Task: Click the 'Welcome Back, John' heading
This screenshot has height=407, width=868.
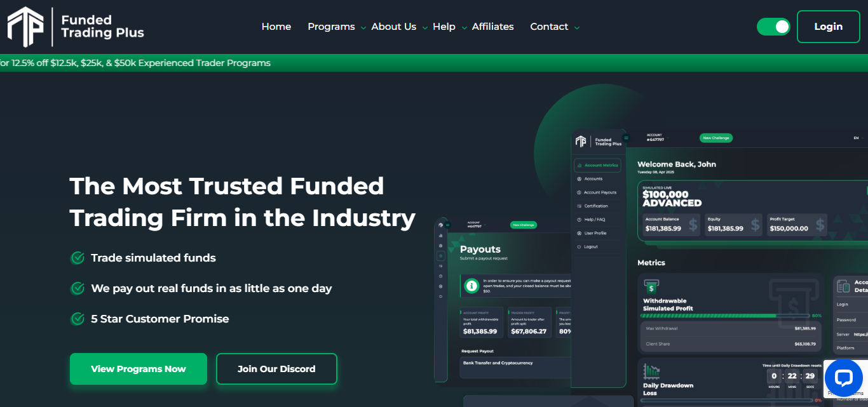Action: [677, 164]
